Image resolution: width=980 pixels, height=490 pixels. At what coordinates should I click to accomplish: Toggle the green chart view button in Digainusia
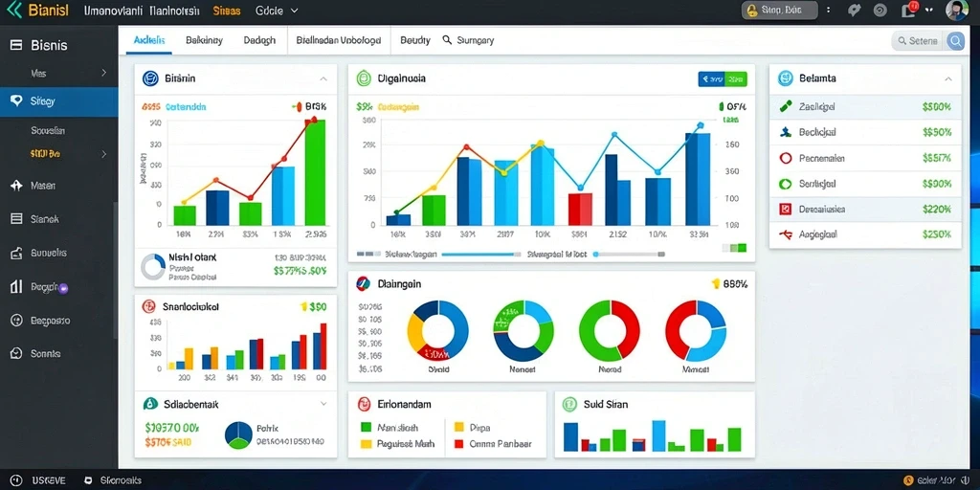point(736,78)
